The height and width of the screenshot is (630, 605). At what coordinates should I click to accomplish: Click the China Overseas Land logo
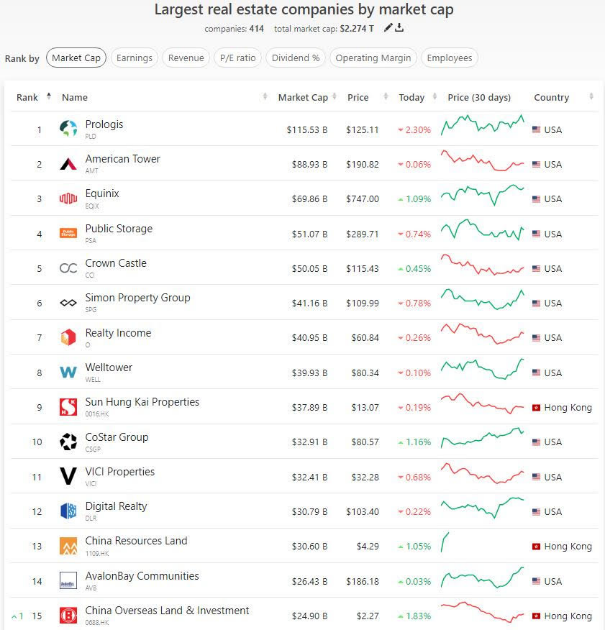tap(68, 616)
